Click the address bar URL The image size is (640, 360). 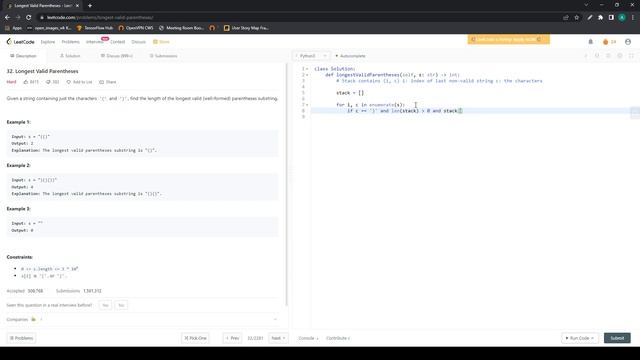click(x=100, y=18)
